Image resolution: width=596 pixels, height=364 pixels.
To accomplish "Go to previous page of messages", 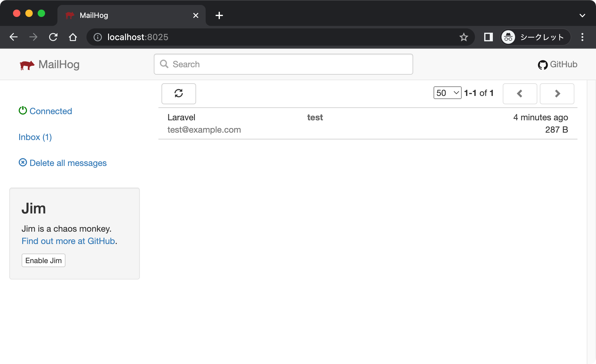I will point(520,93).
